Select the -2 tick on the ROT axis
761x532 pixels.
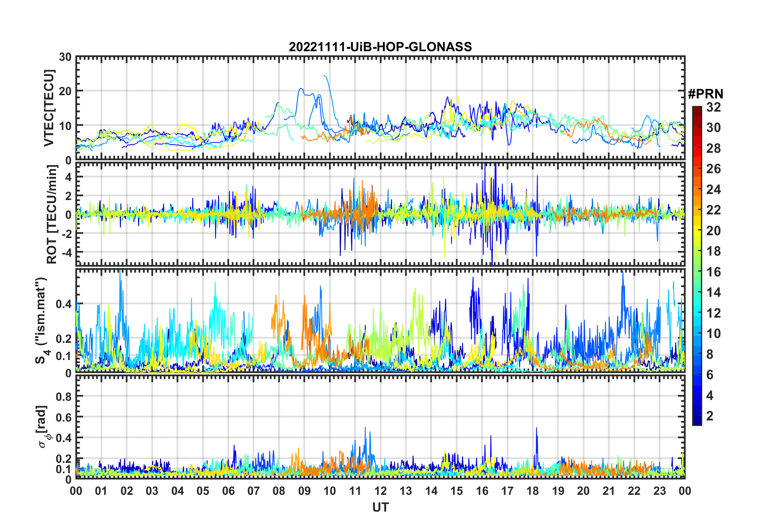(67, 234)
